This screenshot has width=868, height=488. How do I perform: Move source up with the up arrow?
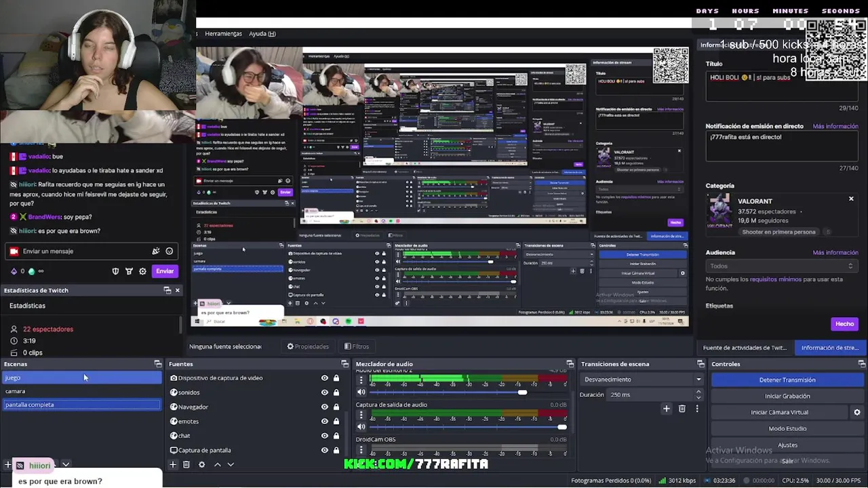[217, 464]
